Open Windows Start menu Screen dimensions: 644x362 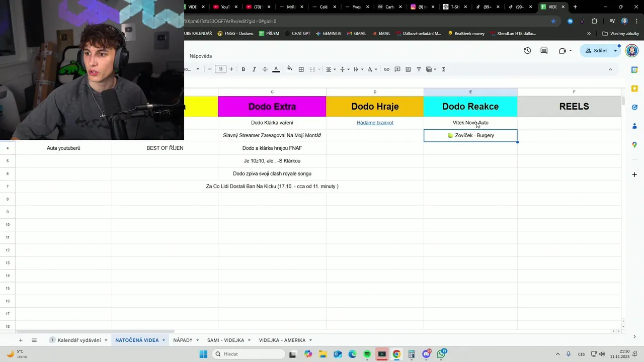coord(203,354)
